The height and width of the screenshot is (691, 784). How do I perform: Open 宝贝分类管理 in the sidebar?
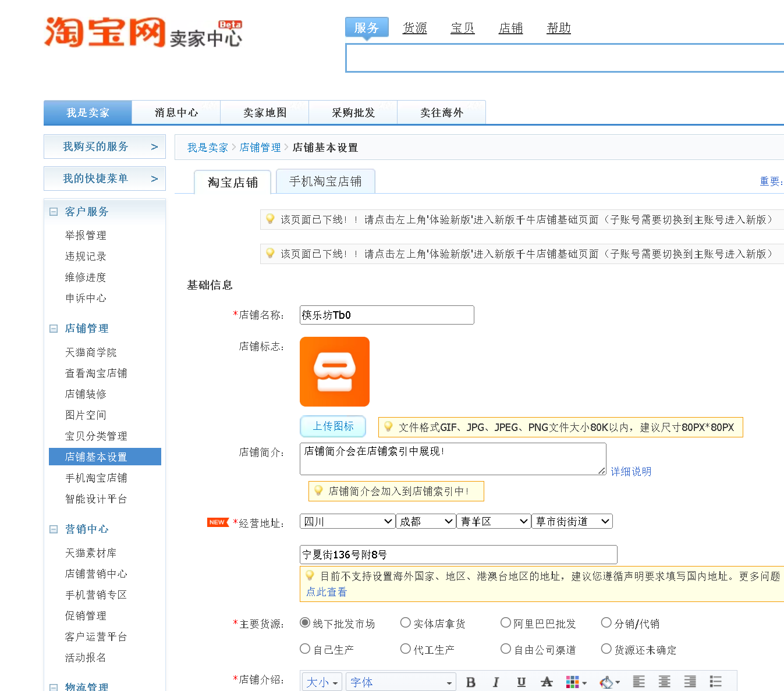96,436
